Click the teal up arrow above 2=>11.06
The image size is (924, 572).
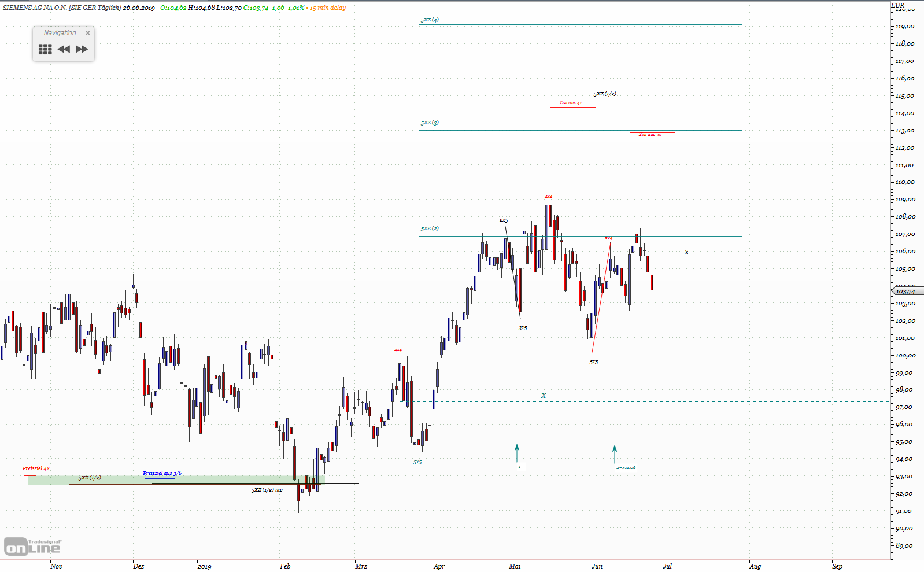tap(615, 454)
